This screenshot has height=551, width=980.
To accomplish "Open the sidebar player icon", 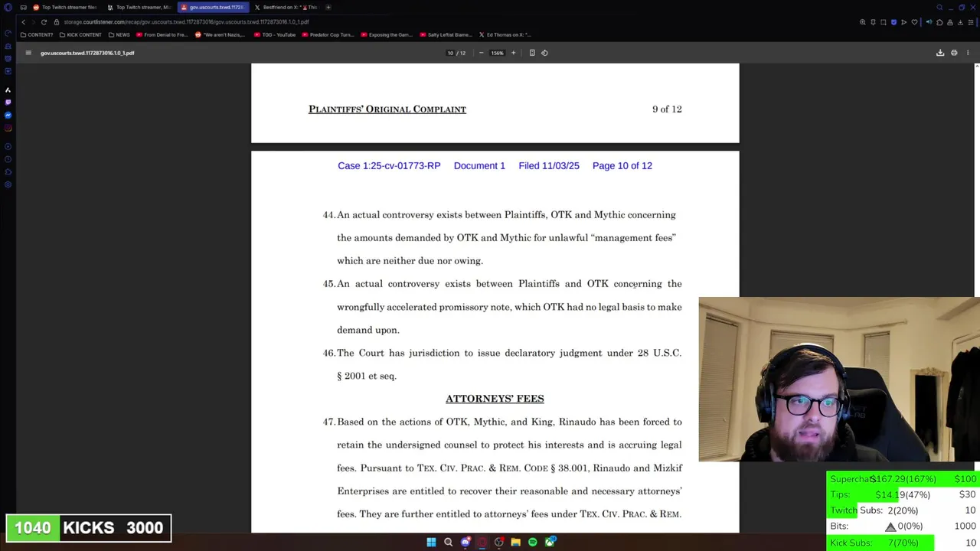I will tap(8, 146).
